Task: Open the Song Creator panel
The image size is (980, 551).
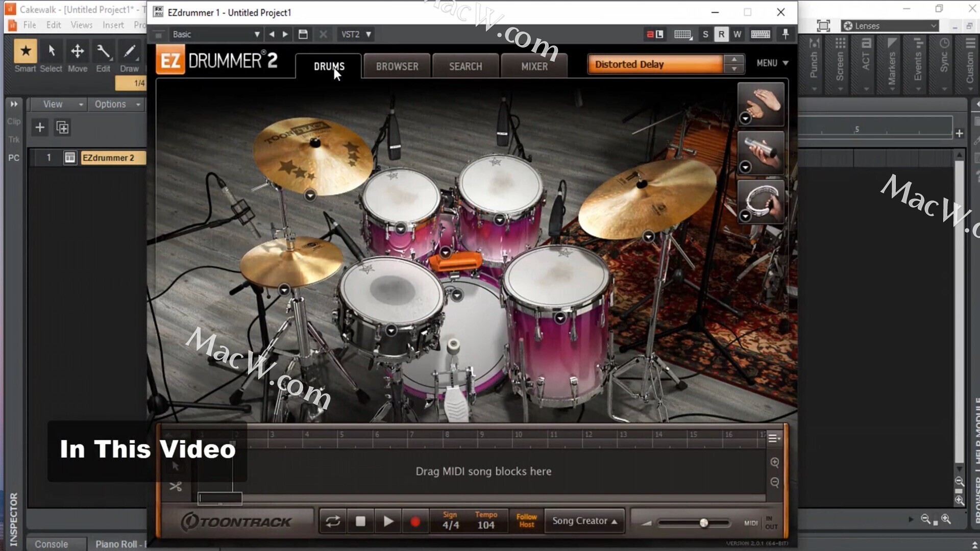Action: tap(584, 521)
